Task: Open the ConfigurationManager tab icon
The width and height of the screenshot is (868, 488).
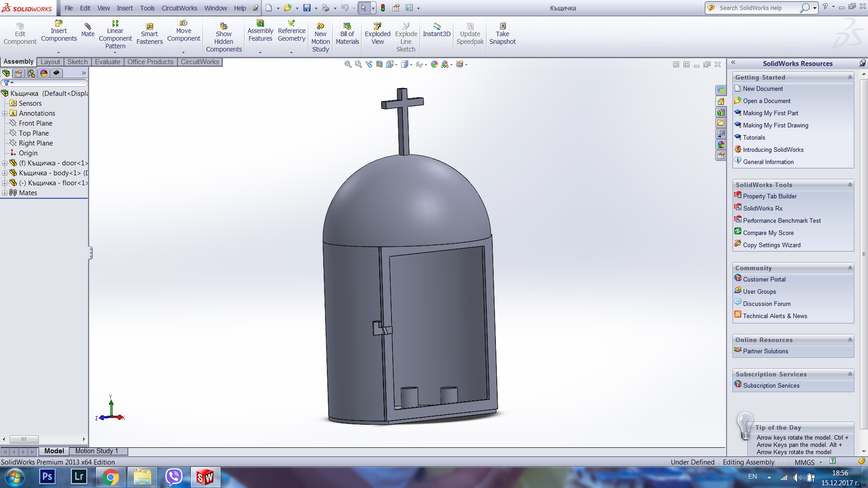Action: coord(31,73)
